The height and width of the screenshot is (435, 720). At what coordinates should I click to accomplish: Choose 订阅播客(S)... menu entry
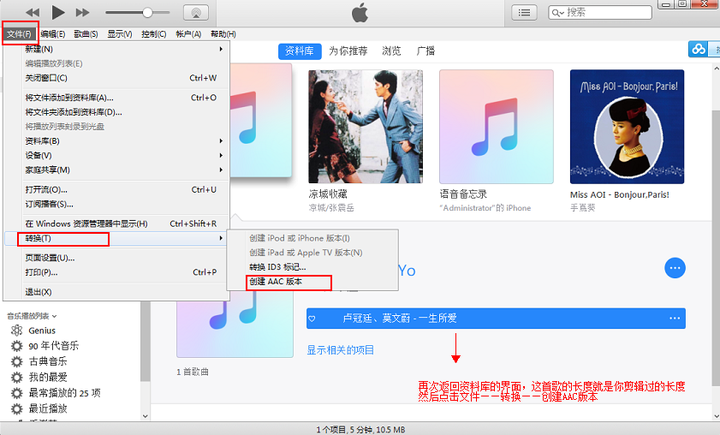pos(116,204)
